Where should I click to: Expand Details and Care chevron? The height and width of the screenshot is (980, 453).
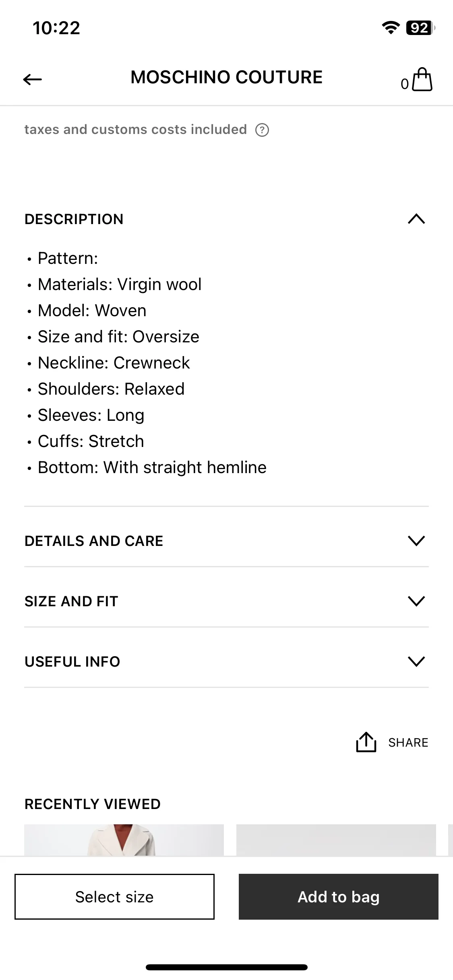click(x=416, y=541)
